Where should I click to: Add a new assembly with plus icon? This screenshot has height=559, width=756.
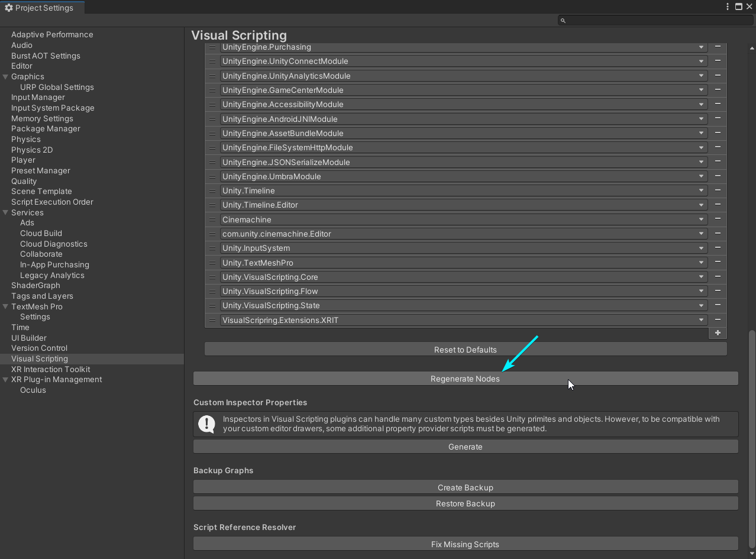pos(718,333)
